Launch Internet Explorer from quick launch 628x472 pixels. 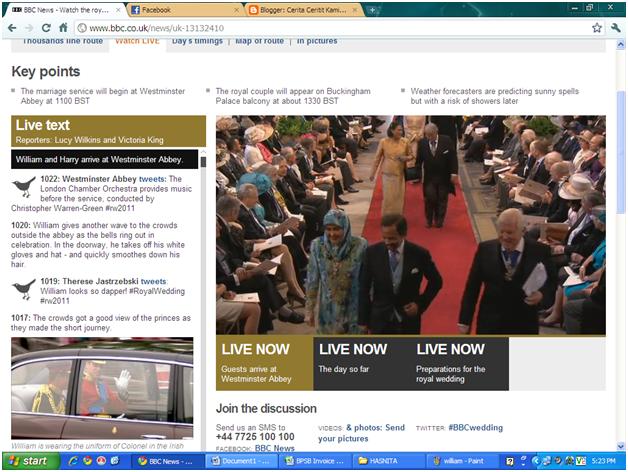point(73,461)
